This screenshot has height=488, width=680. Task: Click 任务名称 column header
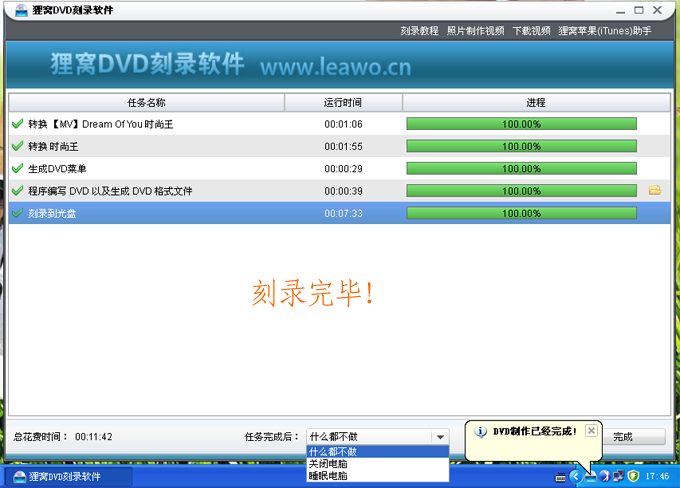click(147, 103)
